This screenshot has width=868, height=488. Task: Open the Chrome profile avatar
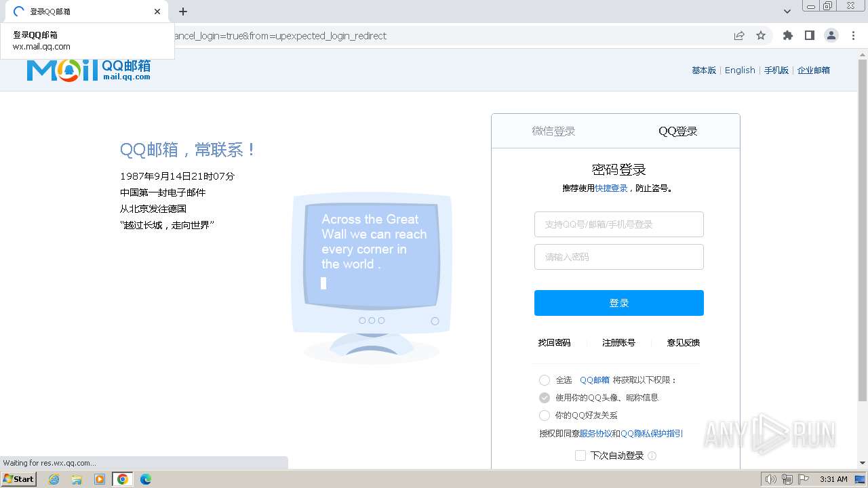click(831, 36)
